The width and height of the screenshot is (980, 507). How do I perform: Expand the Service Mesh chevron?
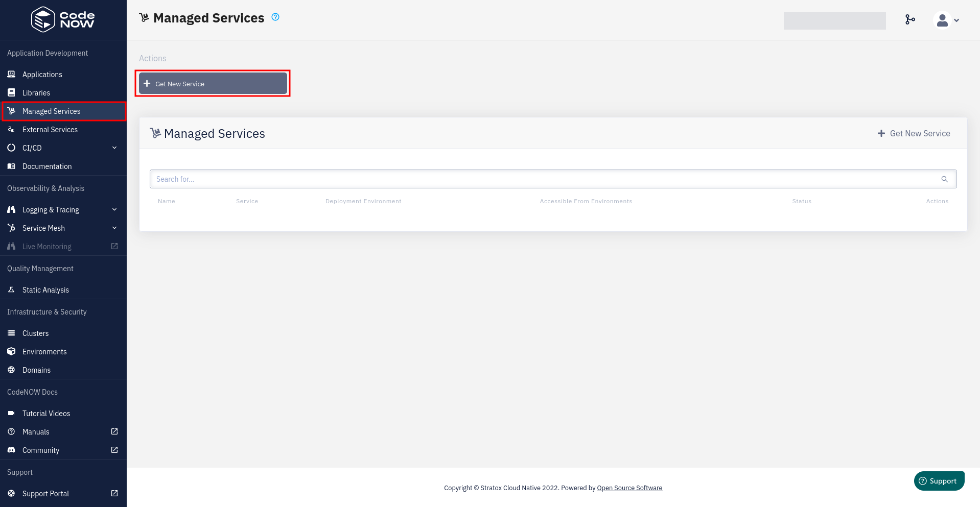point(114,228)
